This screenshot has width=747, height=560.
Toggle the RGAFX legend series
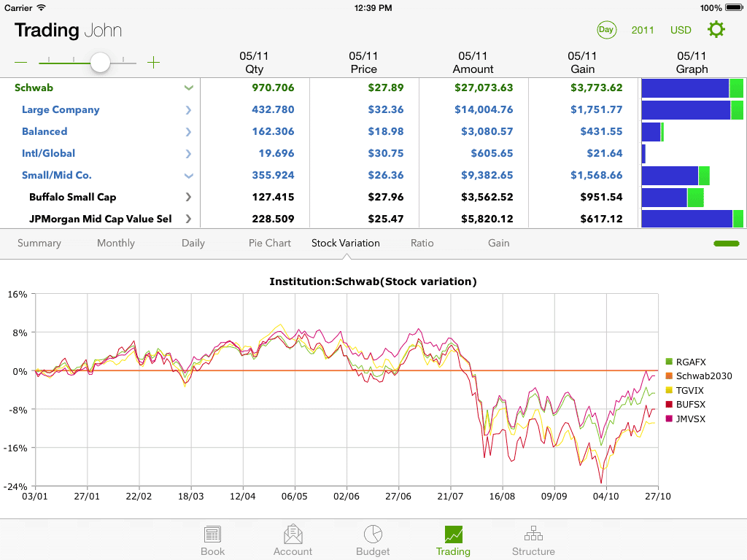(x=669, y=362)
